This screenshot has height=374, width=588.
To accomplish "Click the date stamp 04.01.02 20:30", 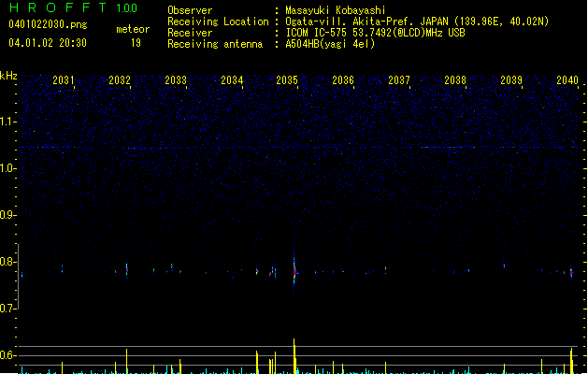I will pos(48,43).
